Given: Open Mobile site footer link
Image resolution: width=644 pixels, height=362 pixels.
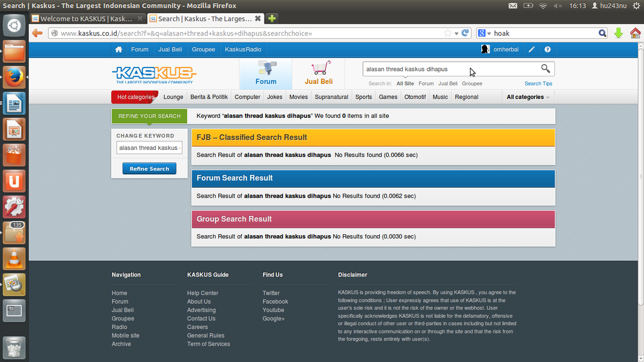Looking at the screenshot, I should point(125,335).
